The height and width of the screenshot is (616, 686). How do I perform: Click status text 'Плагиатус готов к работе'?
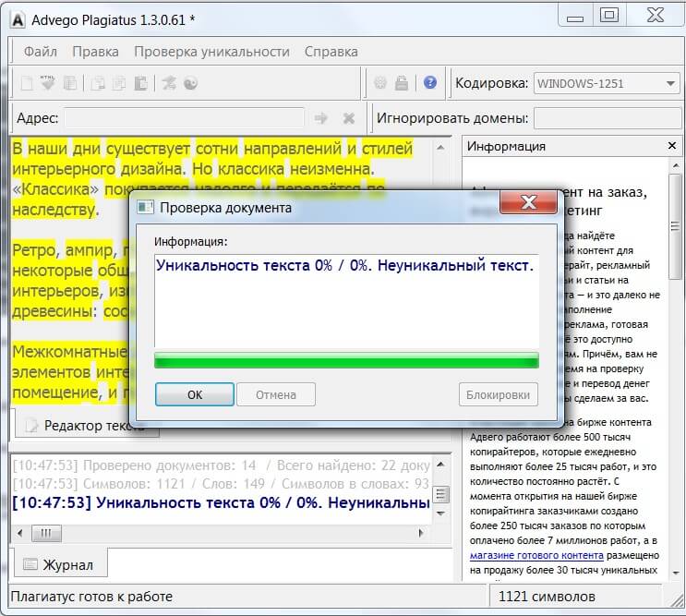[91, 597]
